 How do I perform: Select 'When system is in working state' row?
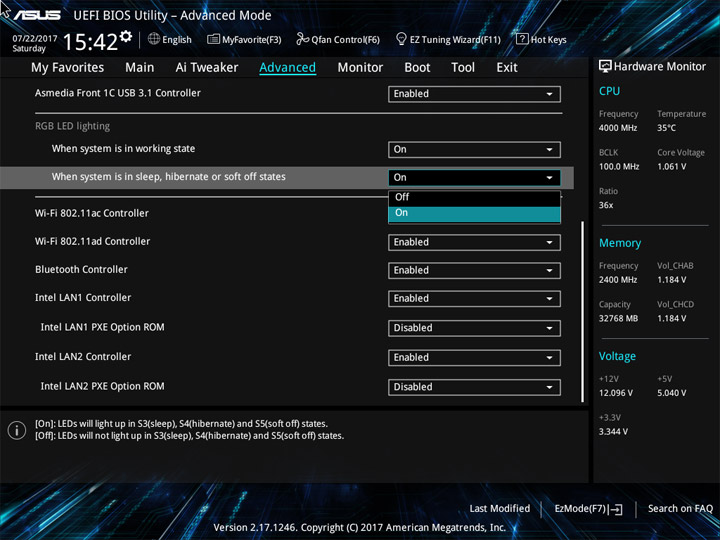click(x=287, y=149)
